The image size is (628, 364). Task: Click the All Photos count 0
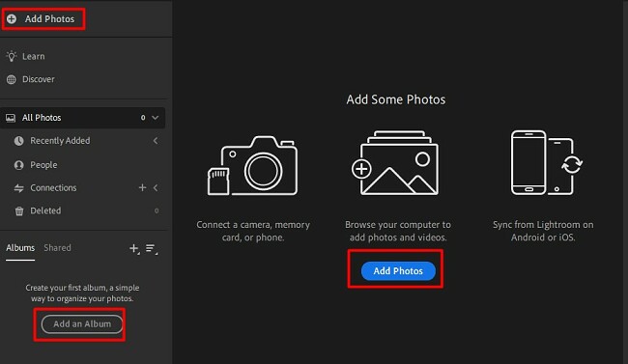(x=143, y=118)
